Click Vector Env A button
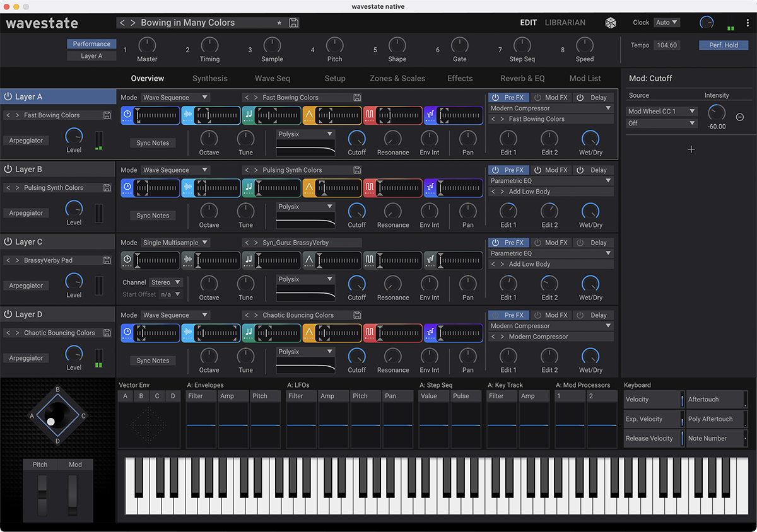757x532 pixels. [126, 396]
